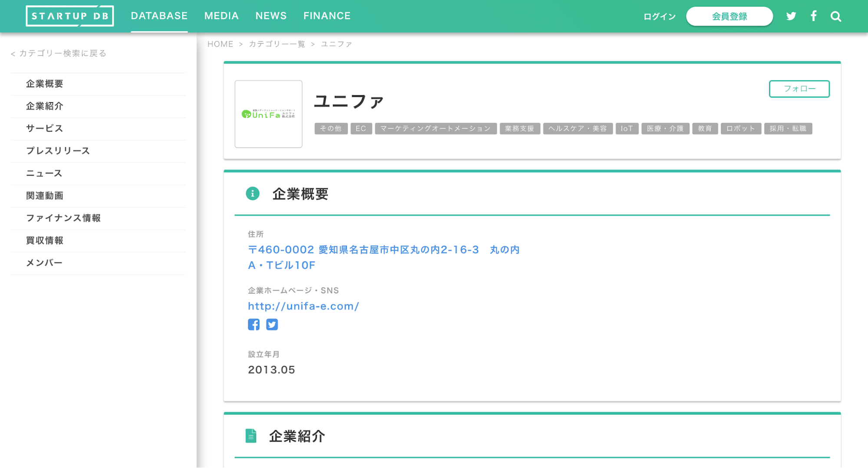Viewport: 868px width, 468px height.
Task: Open the DATABASE nav tab
Action: point(159,16)
